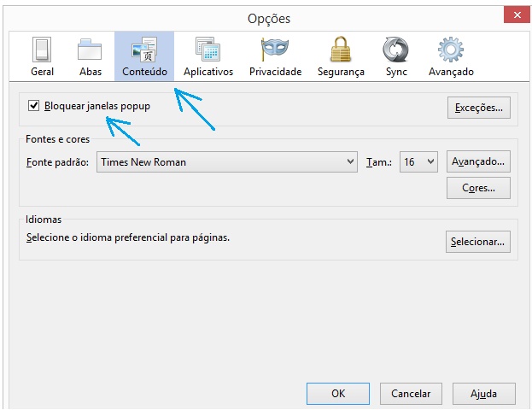The height and width of the screenshot is (410, 532).
Task: Open the Avançado gear panel
Action: click(x=451, y=56)
